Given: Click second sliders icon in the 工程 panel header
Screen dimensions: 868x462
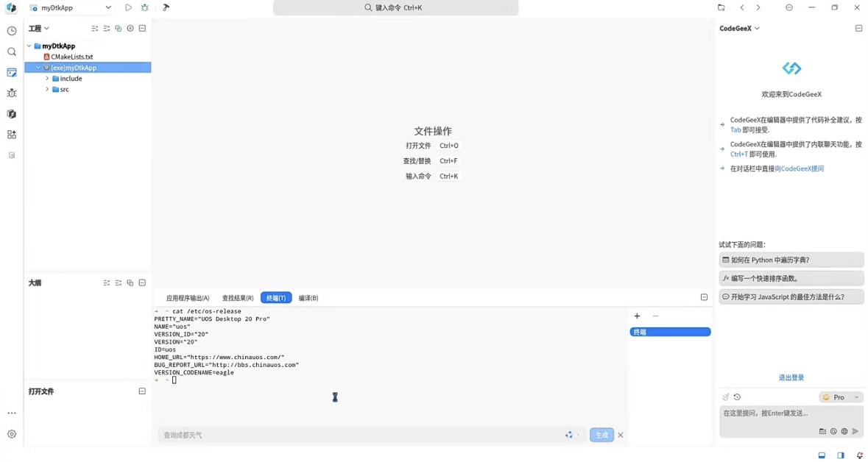Looking at the screenshot, I should click(x=106, y=28).
